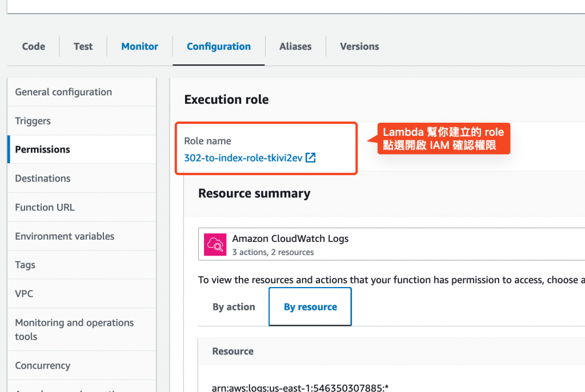Image resolution: width=585 pixels, height=392 pixels.
Task: Open Monitoring and operations tools
Action: coord(74,329)
